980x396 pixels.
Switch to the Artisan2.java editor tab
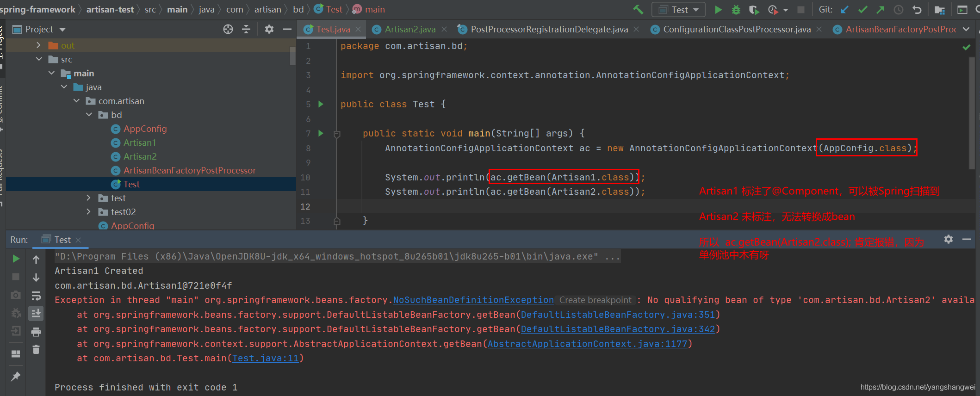click(409, 30)
